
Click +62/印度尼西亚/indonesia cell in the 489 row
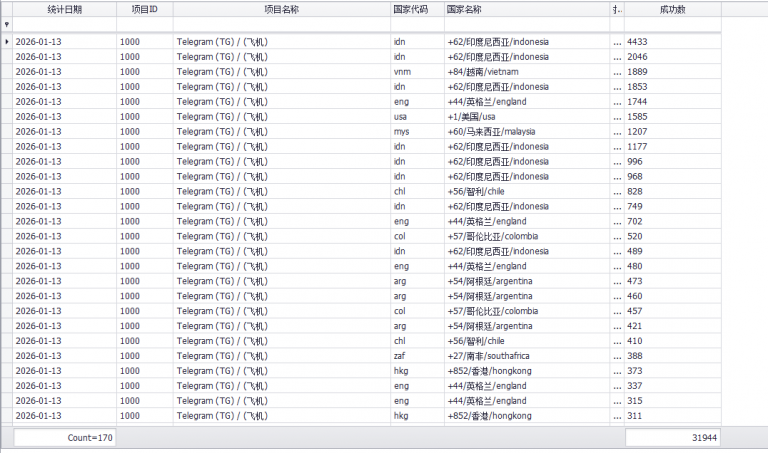pos(527,251)
